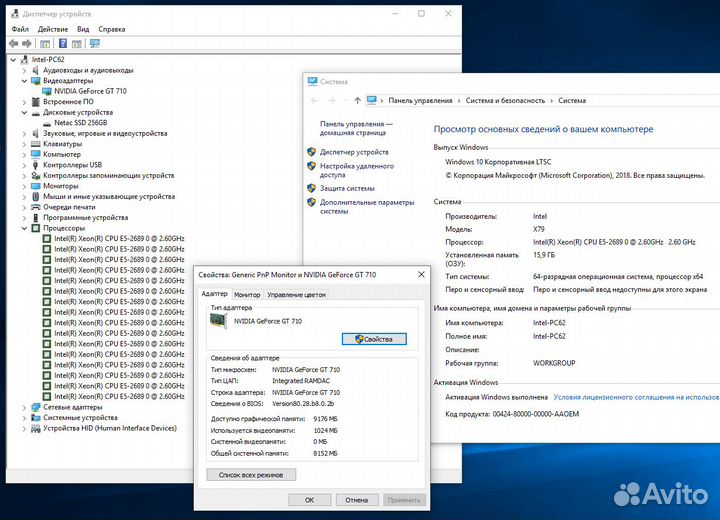720x520 pixels.
Task: Click the scan for hardware changes monitor icon
Action: (x=95, y=43)
